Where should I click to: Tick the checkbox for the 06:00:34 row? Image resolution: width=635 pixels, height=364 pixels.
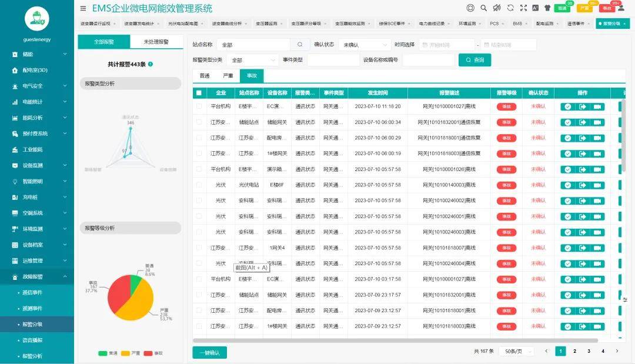coord(199,122)
